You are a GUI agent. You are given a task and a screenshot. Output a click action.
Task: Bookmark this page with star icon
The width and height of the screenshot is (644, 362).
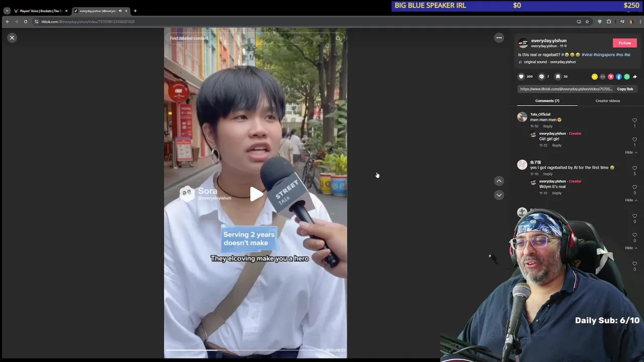click(587, 22)
